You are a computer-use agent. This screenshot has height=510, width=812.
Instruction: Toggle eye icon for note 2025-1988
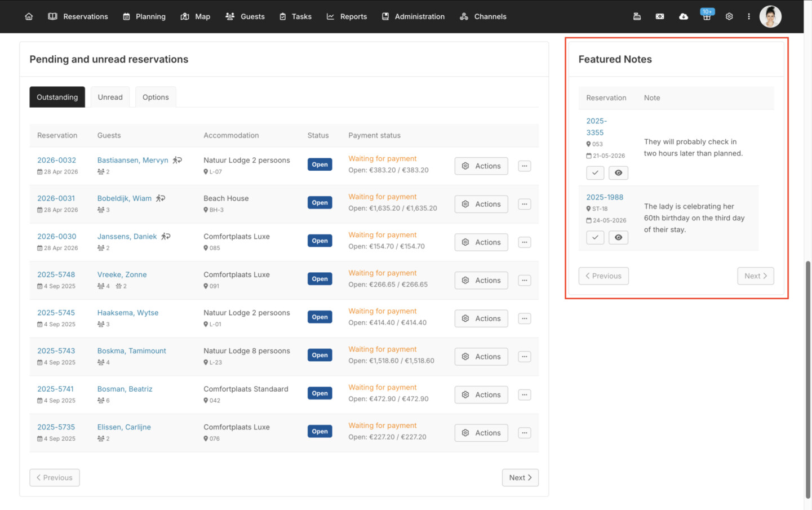point(618,237)
